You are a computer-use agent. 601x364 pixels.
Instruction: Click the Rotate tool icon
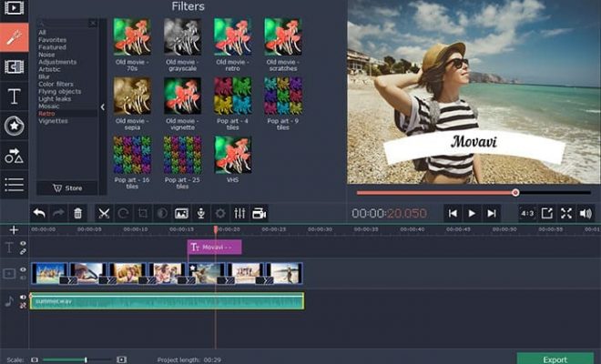(x=123, y=213)
